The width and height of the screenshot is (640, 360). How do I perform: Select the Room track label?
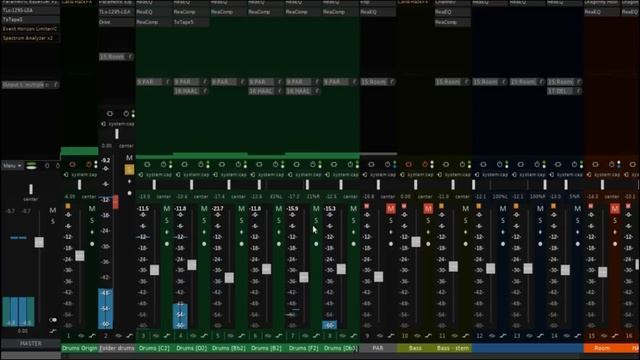click(602, 348)
